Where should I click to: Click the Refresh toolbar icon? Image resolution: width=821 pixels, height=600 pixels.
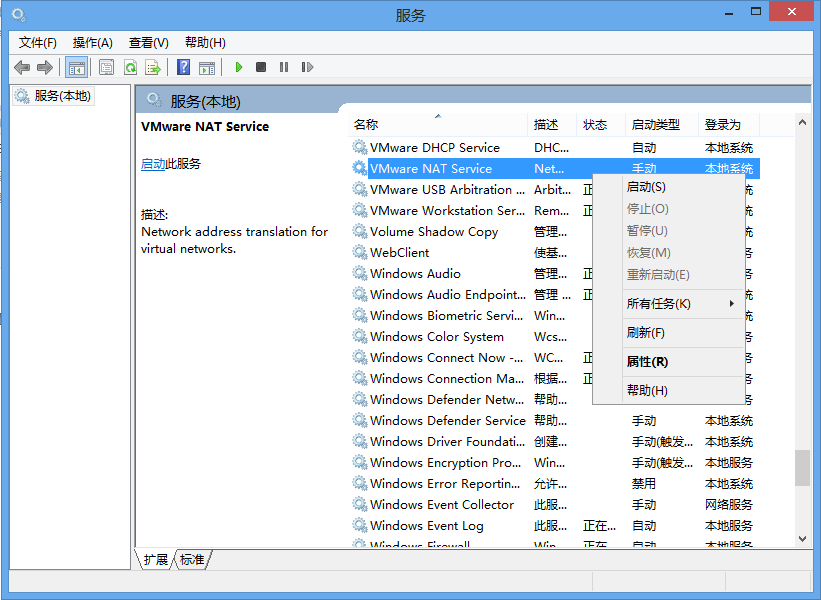(130, 68)
